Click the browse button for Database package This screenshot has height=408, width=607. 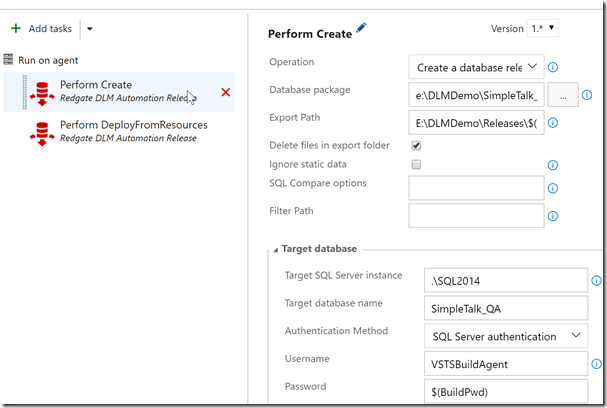click(x=563, y=95)
